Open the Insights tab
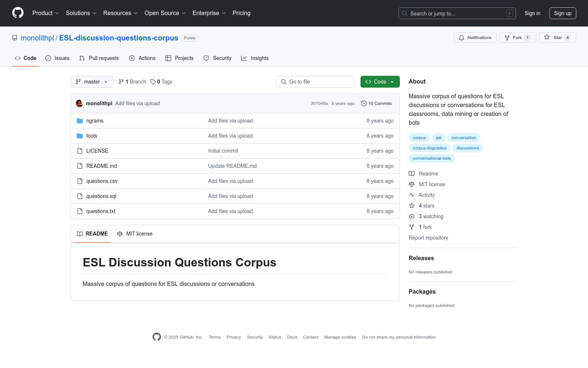Viewport: 588px width, 368px height. (x=255, y=58)
